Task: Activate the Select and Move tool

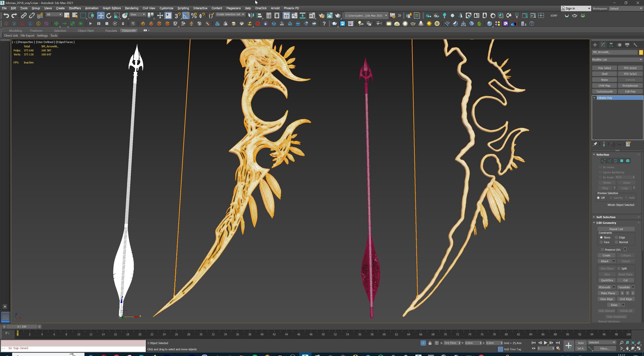Action: pos(100,15)
